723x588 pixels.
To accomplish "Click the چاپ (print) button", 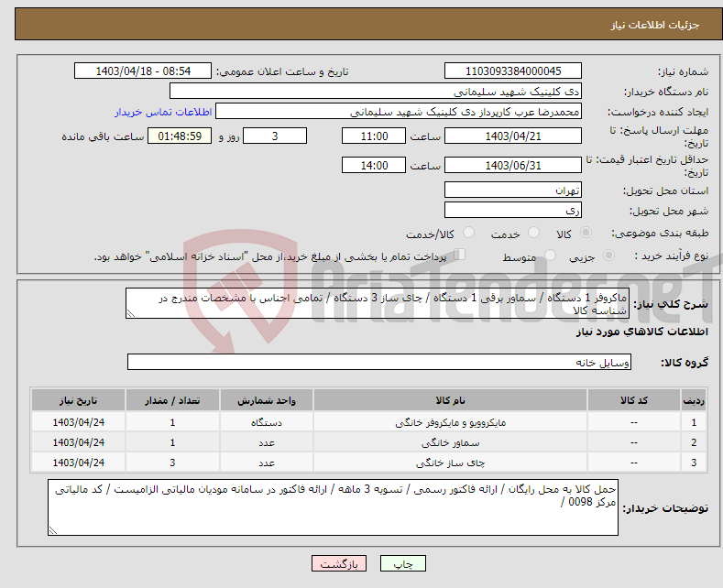I will (402, 563).
